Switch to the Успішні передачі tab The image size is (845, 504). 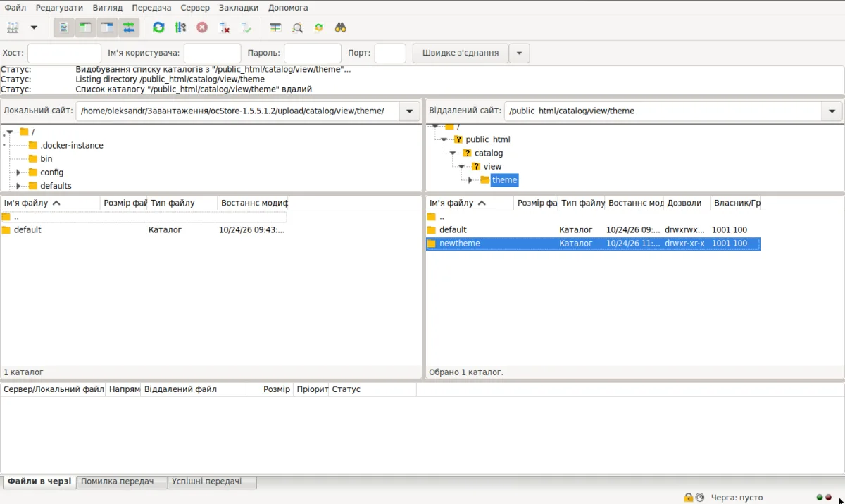(212, 481)
